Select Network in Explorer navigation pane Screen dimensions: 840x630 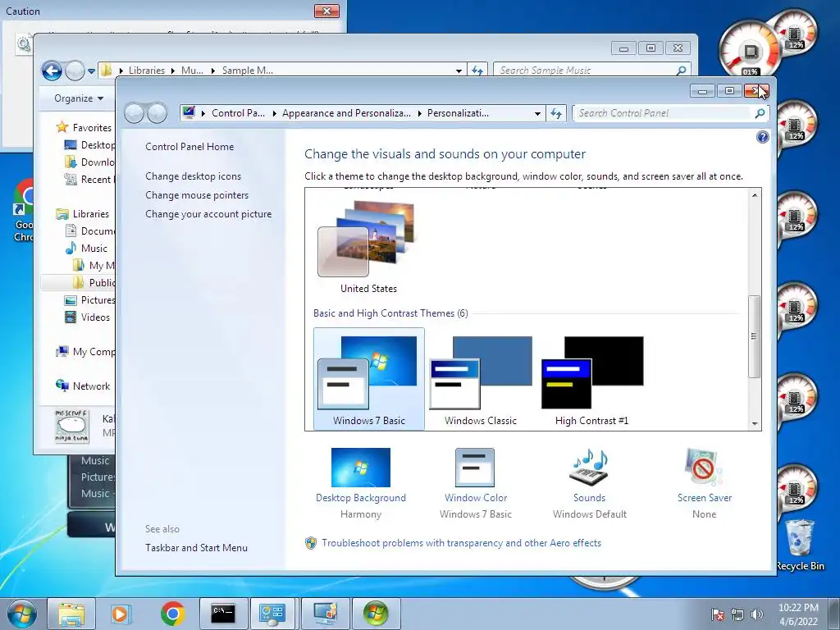[x=83, y=386]
